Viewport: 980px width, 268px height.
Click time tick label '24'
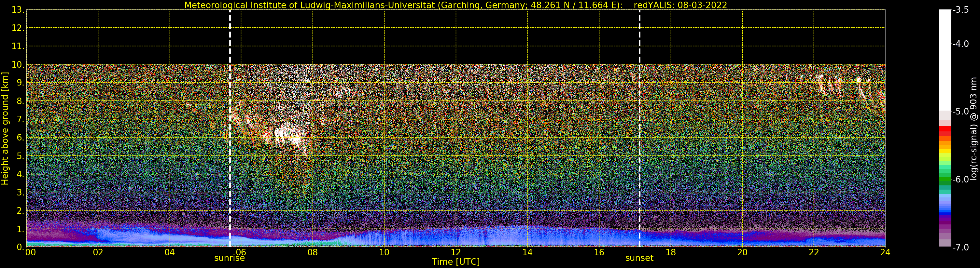pos(885,252)
